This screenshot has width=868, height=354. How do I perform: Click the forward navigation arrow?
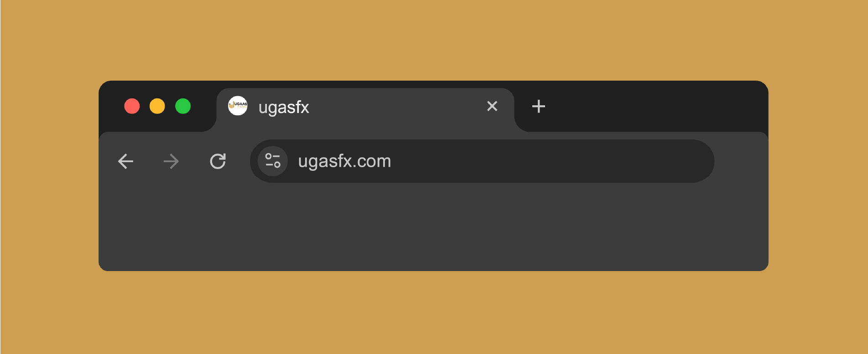point(171,161)
